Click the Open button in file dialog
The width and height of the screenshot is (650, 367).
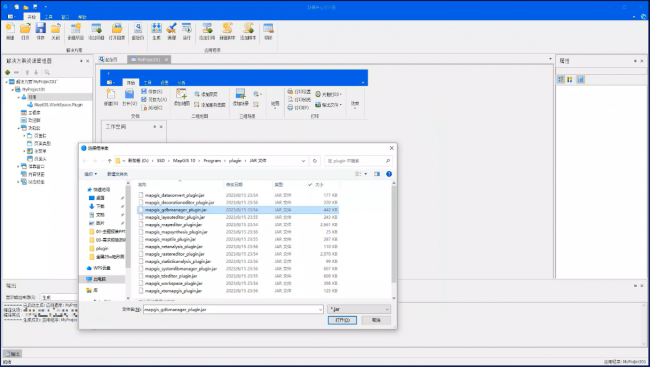pyautogui.click(x=342, y=320)
